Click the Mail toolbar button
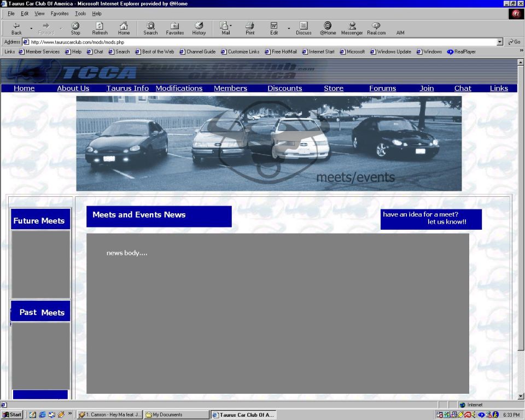Image resolution: width=525 pixels, height=420 pixels. [x=226, y=28]
